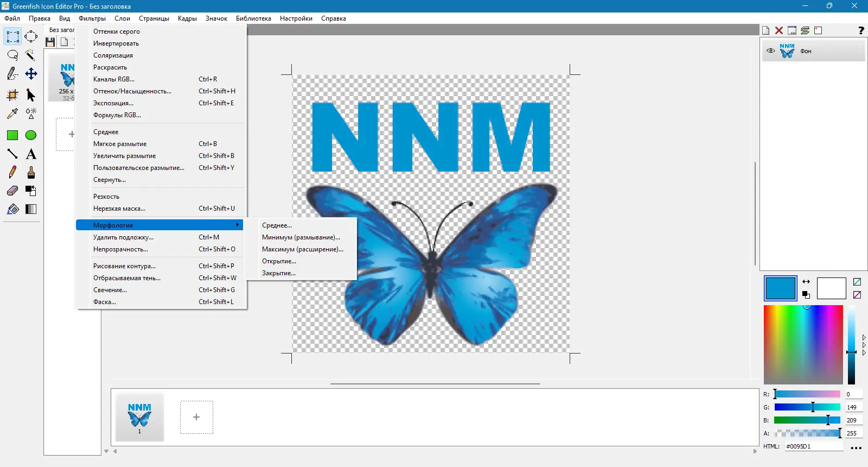Pick the paint bucket fill tool
Viewport: 868px width, 467px height.
pyautogui.click(x=12, y=209)
